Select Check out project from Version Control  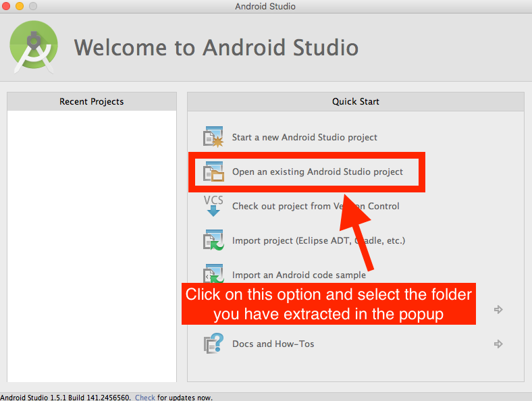[x=315, y=206]
